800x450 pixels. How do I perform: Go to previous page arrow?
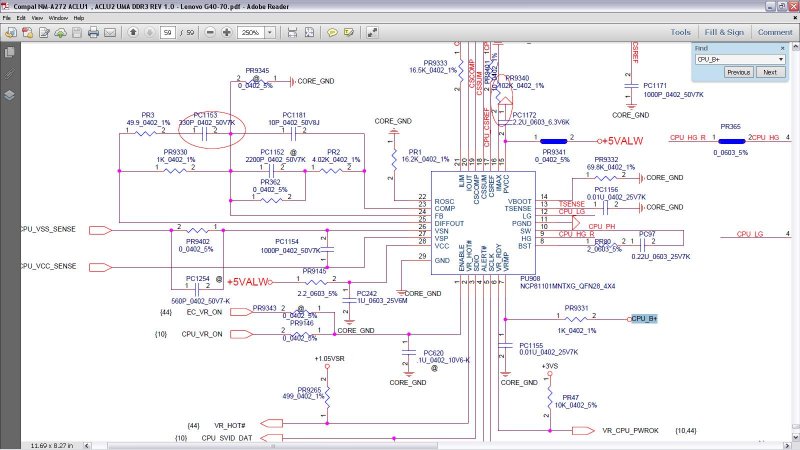pos(133,32)
